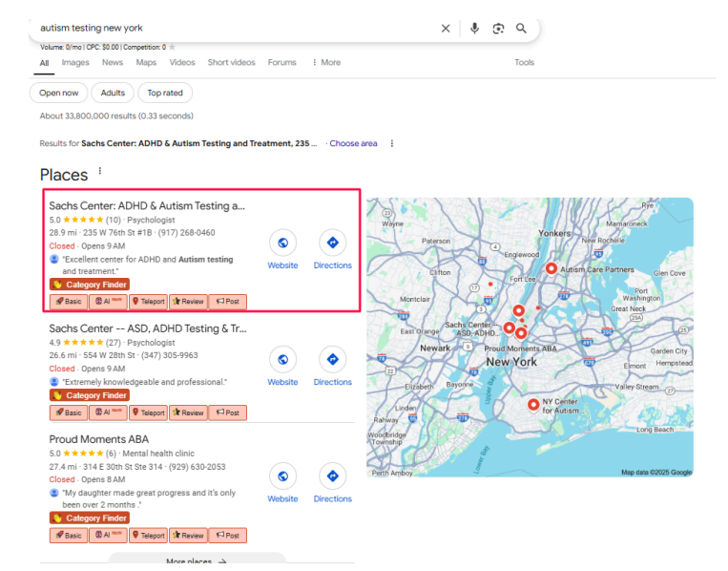The image size is (728, 571).
Task: Click 'Extremely knowledgeable and professional' review text
Action: tap(145, 382)
